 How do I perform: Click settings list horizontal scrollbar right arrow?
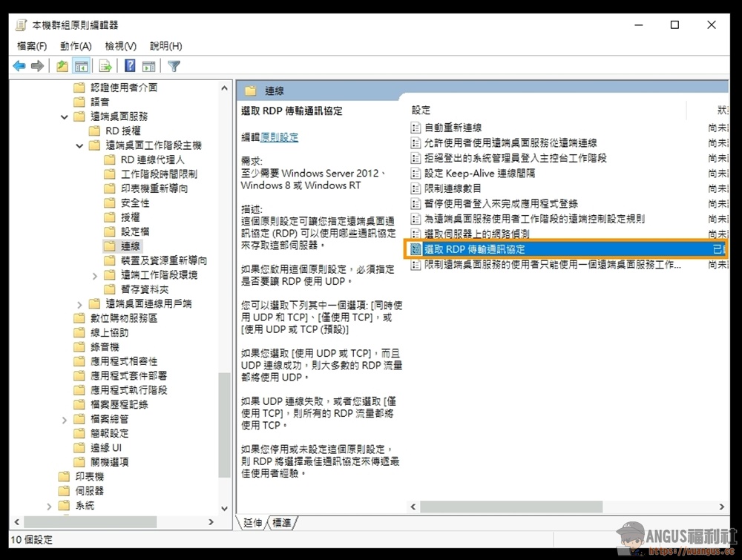722,507
